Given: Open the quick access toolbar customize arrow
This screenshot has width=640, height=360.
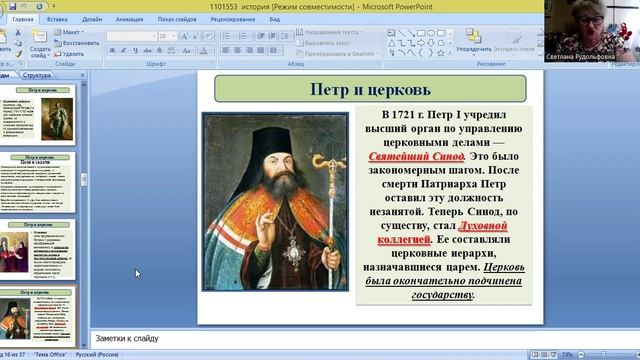Looking at the screenshot, I should pos(53,7).
